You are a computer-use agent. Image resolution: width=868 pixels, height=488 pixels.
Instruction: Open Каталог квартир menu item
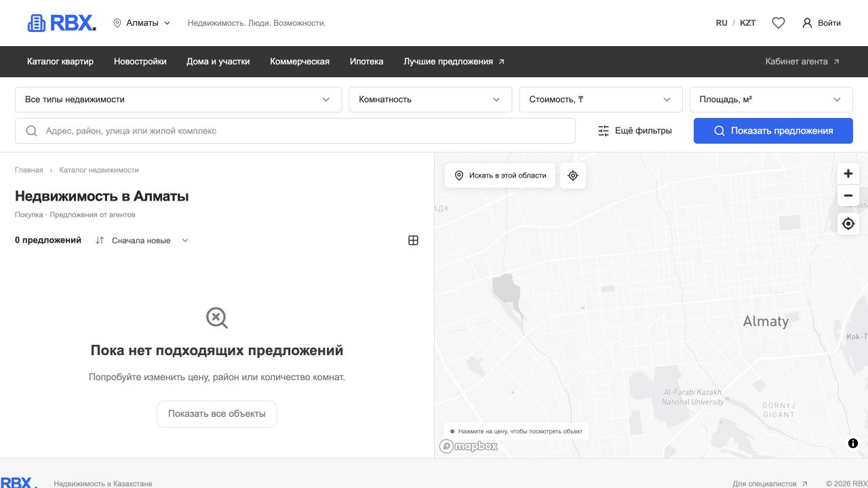tap(60, 61)
